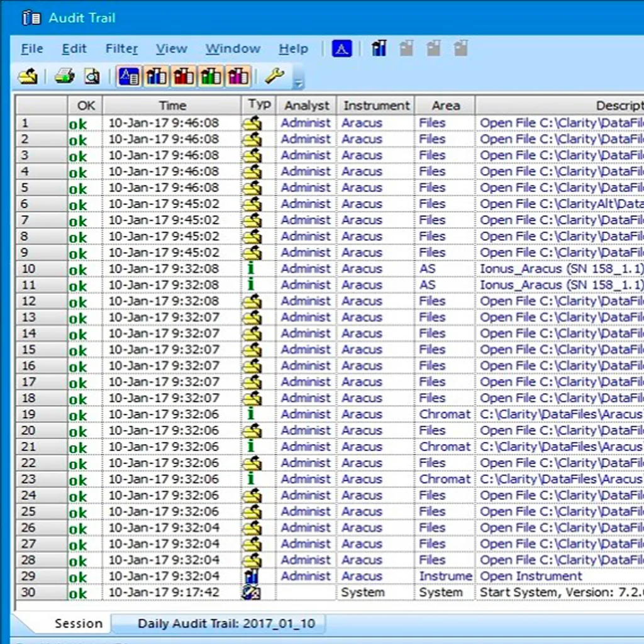Screen dimensions: 644x644
Task: Click the open-file type icon in row 6
Action: click(252, 204)
